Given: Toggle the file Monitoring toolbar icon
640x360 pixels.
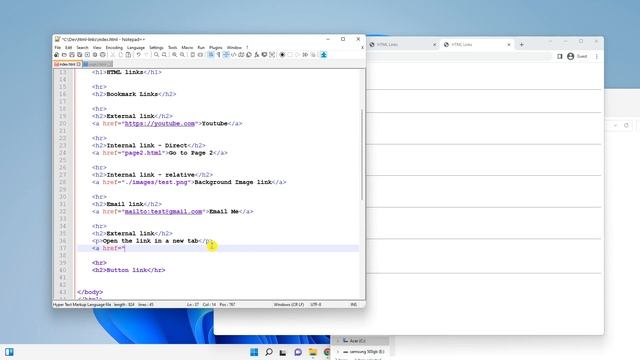Looking at the screenshot, I should (272, 55).
